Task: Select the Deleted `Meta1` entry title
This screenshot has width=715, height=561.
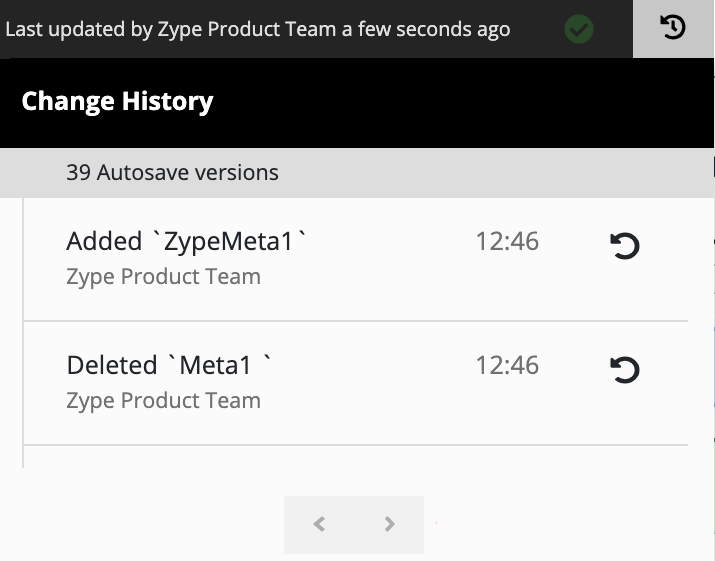Action: (169, 365)
